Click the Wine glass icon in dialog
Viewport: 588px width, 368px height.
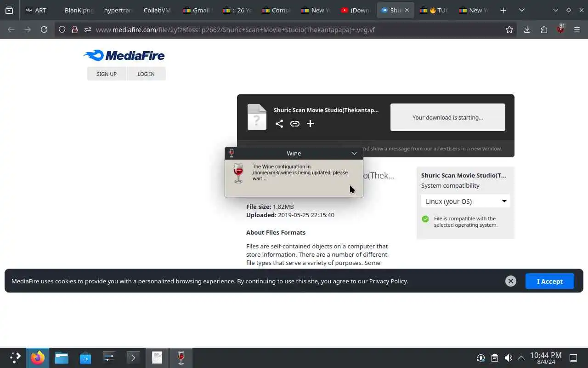pyautogui.click(x=238, y=173)
